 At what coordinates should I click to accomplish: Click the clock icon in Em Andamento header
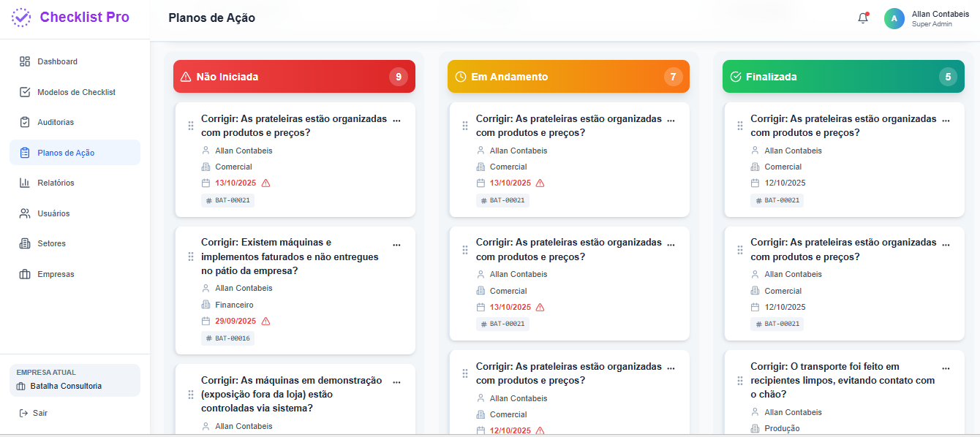(x=460, y=77)
